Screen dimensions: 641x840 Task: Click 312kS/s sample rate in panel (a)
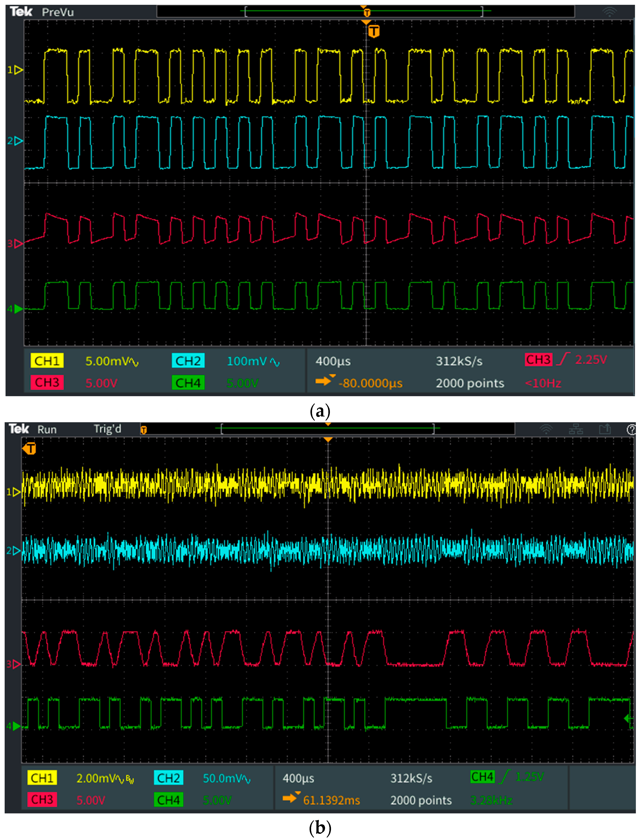tap(459, 361)
